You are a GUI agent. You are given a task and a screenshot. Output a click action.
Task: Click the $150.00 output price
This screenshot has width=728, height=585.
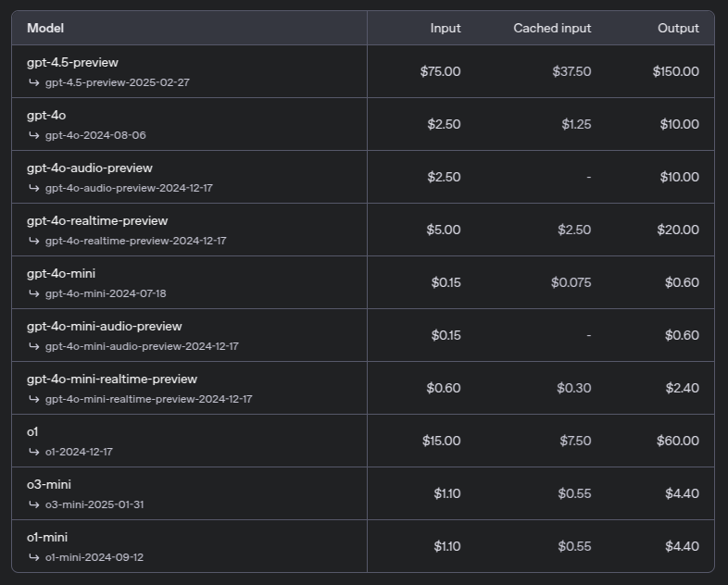(x=675, y=71)
